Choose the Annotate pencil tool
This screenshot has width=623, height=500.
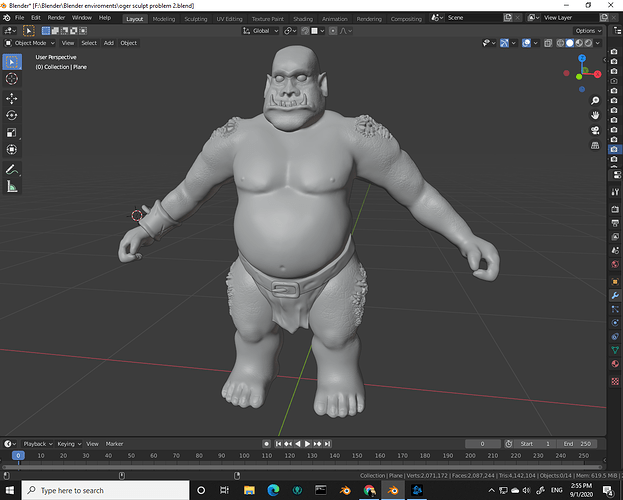coord(12,169)
